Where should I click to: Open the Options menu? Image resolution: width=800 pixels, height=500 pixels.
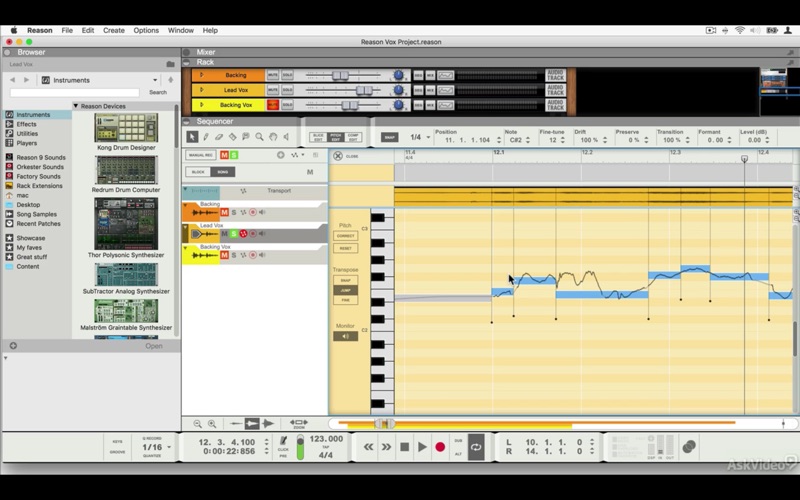[x=146, y=30]
